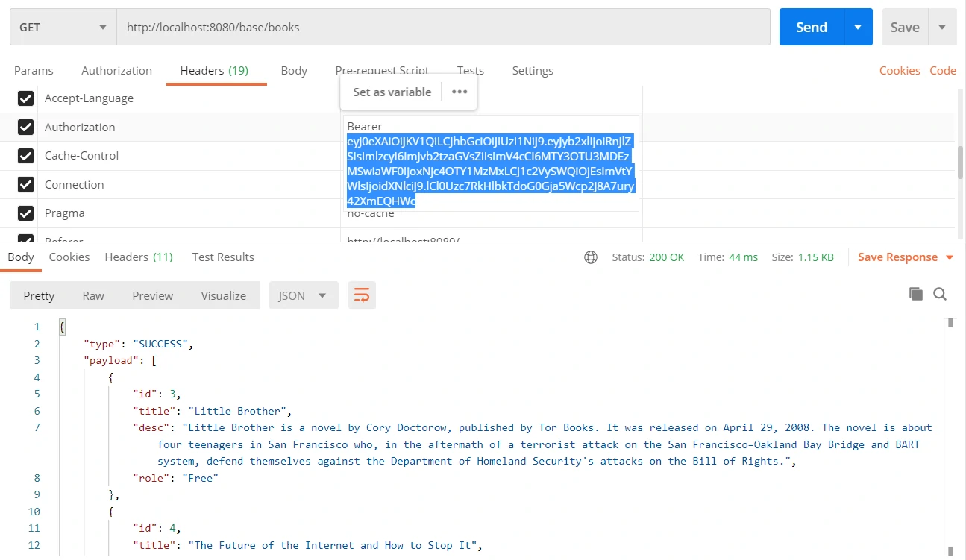Viewport: 966px width, 560px height.
Task: Expand the Save Response dropdown
Action: (x=950, y=257)
